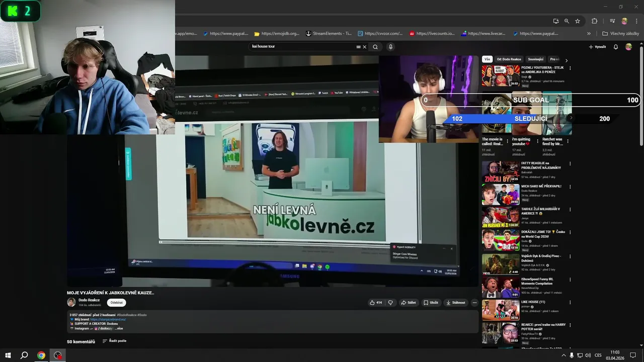
Task: Clear the search text with the X
Action: [365, 47]
